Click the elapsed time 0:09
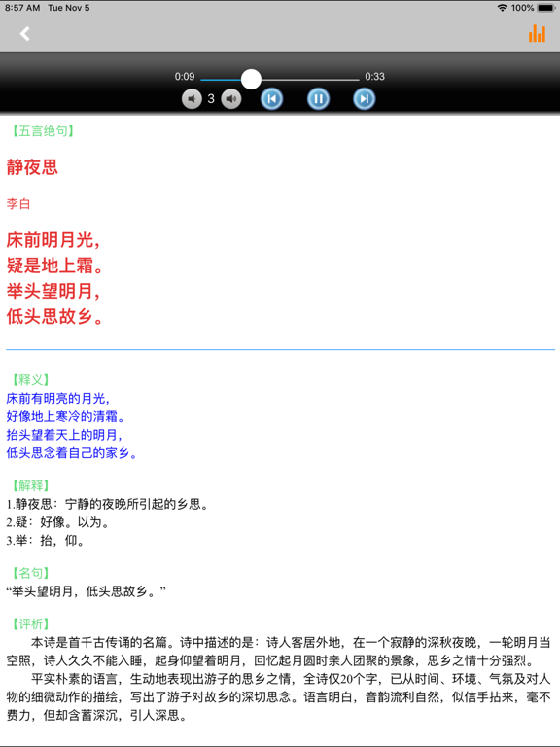Image resolution: width=560 pixels, height=747 pixels. point(185,77)
